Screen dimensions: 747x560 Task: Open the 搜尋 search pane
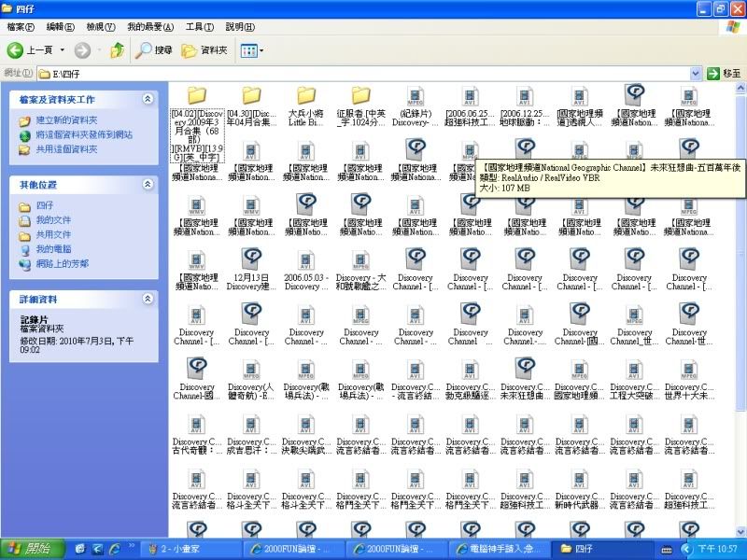[153, 50]
